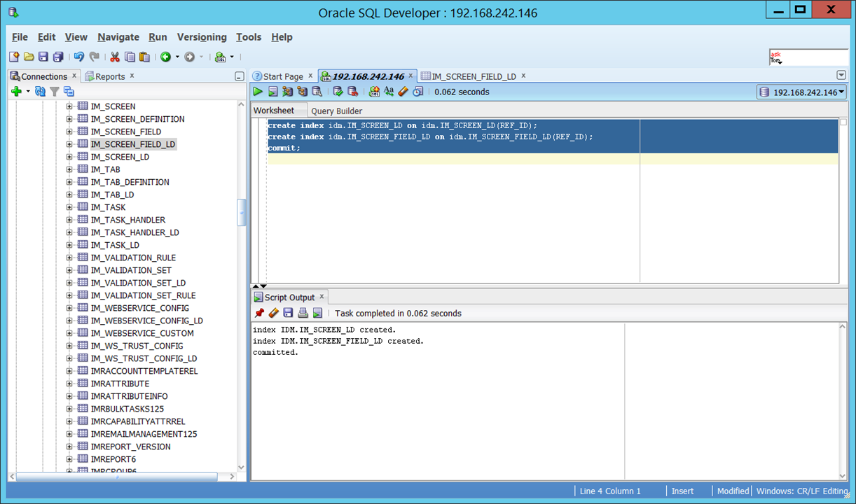Viewport: 856px width, 504px height.
Task: Click the Ask Tom search field
Action: click(x=808, y=57)
